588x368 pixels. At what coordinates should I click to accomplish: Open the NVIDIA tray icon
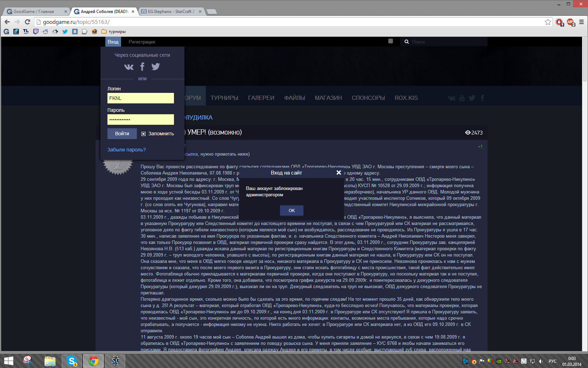pos(499,361)
